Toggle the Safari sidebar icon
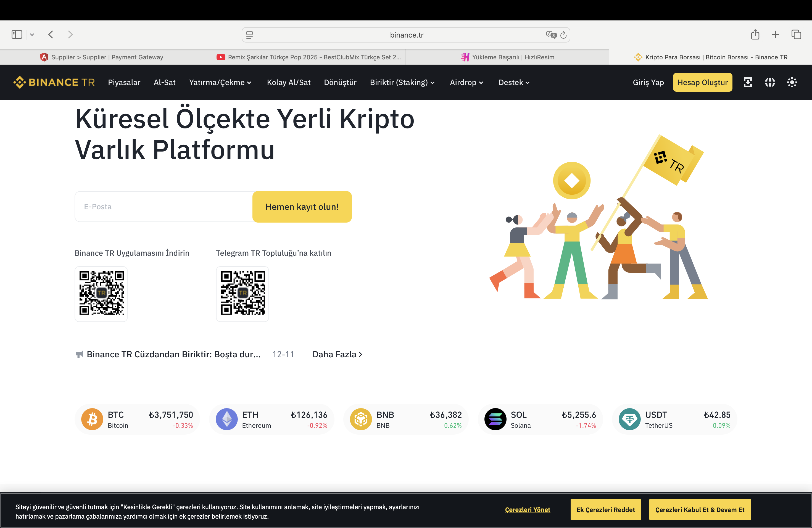Image resolution: width=812 pixels, height=528 pixels. coord(17,35)
